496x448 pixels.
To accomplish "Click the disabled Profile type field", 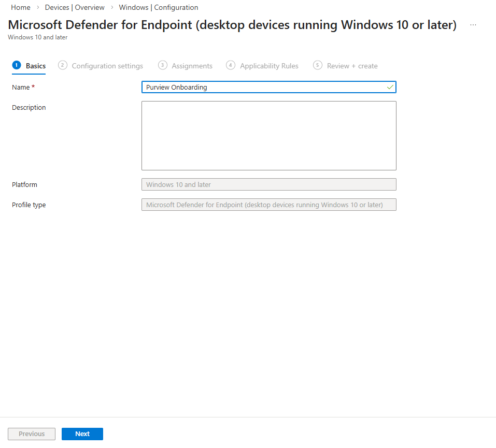I will 268,205.
